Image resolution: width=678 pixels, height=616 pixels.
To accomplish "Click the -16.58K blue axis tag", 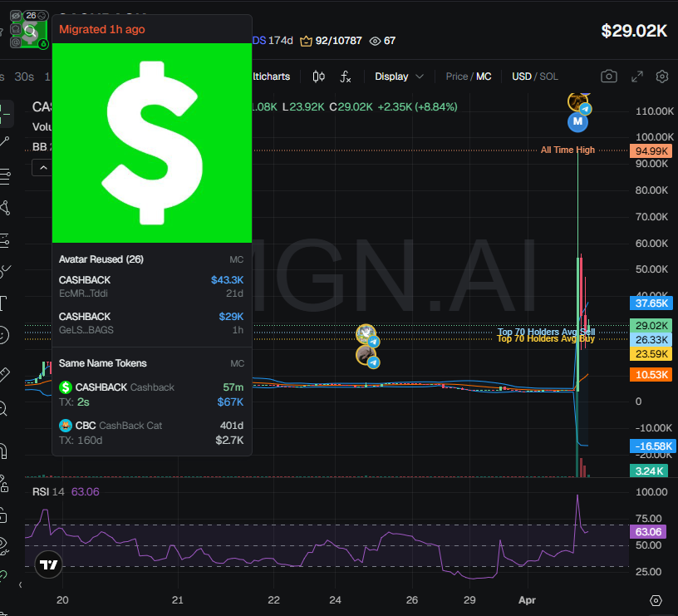I will tap(651, 446).
